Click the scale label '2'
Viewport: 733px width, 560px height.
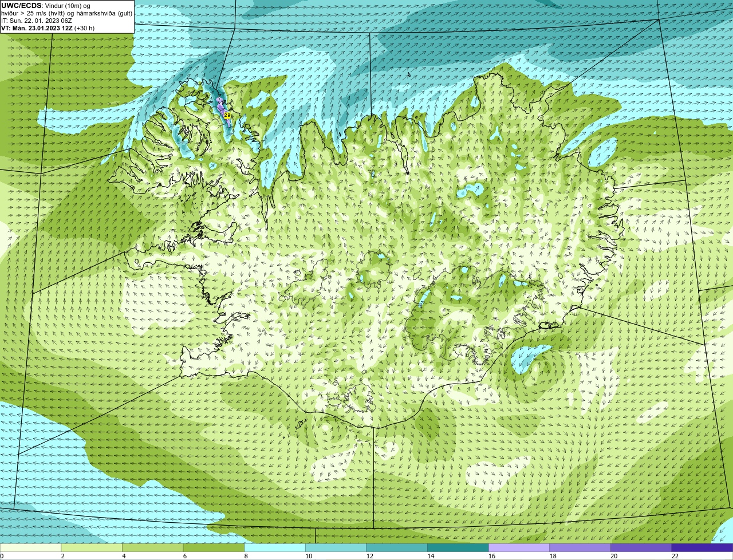click(63, 556)
